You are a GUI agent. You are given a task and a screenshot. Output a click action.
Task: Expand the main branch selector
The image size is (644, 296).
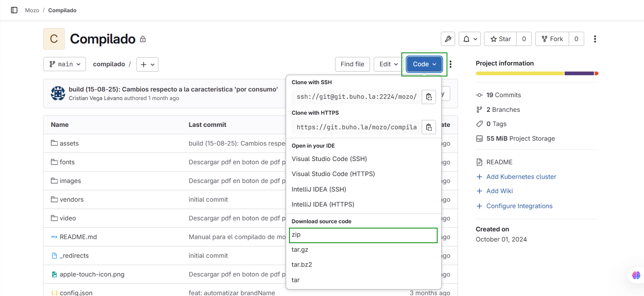64,64
